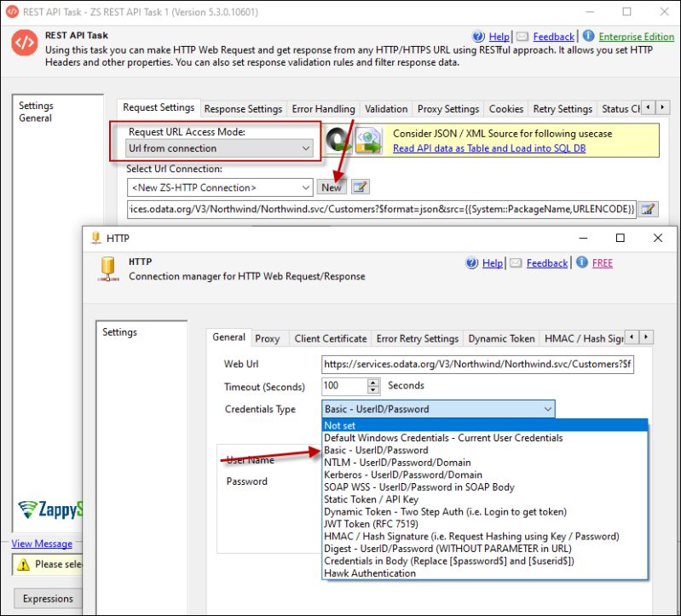Click the blue help icon in REST API Task
Viewport: 681px width, 616px height.
478,37
